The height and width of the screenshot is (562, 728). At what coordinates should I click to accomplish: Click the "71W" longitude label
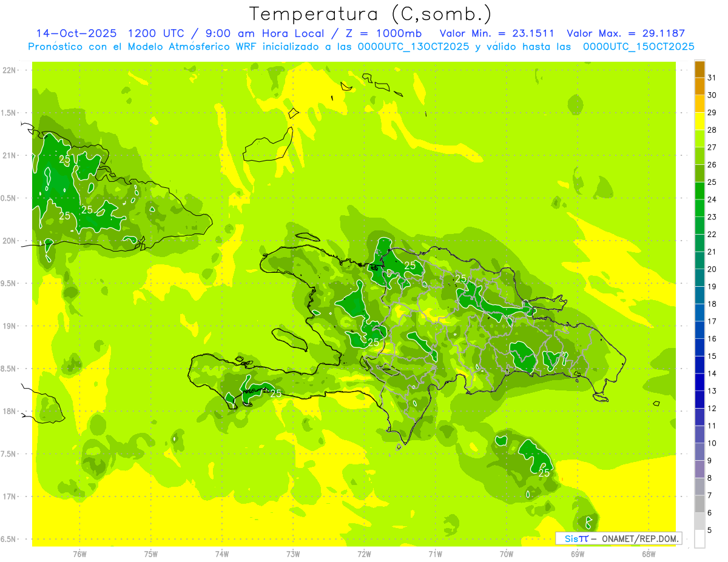coord(435,554)
